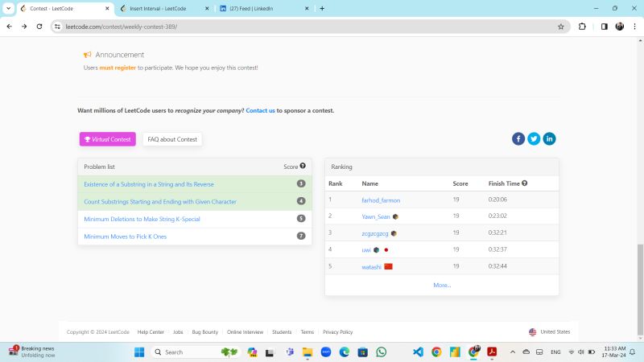This screenshot has width=644, height=362.
Task: Open the notifications bell in system tray
Action: 633,352
